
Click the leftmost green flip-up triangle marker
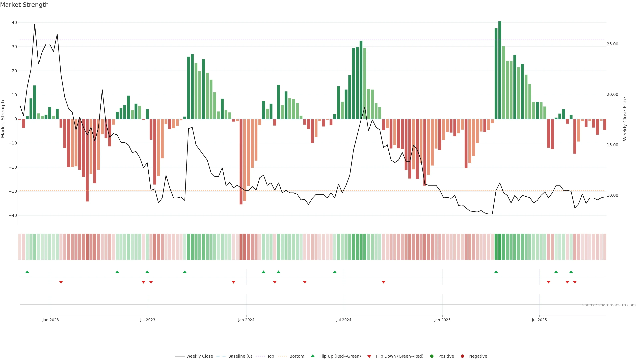pos(27,272)
